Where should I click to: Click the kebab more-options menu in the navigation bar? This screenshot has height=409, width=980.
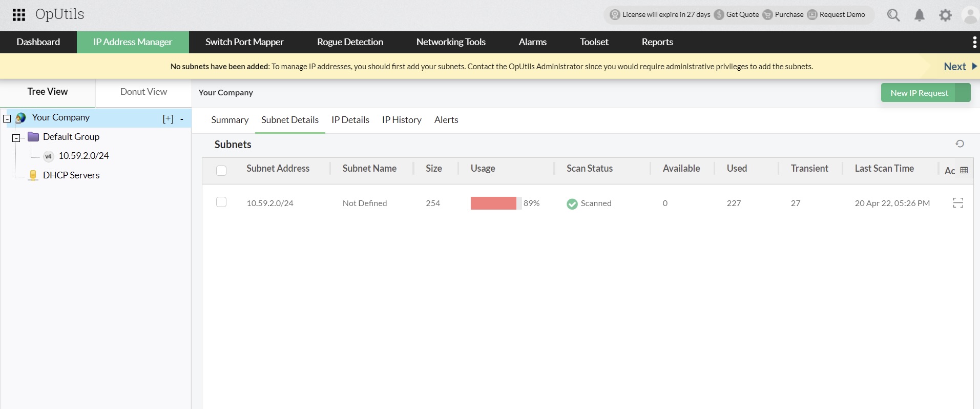coord(974,42)
